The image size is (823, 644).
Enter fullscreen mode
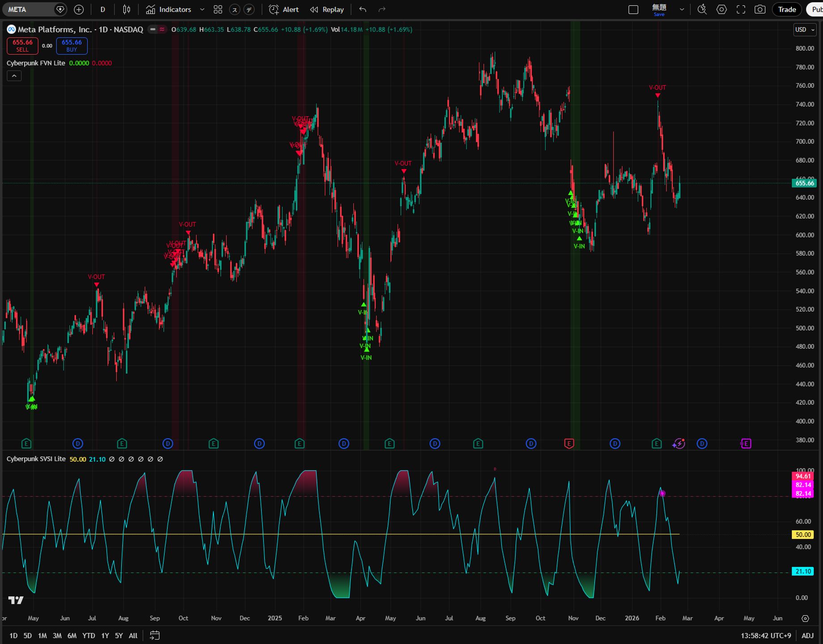[741, 9]
